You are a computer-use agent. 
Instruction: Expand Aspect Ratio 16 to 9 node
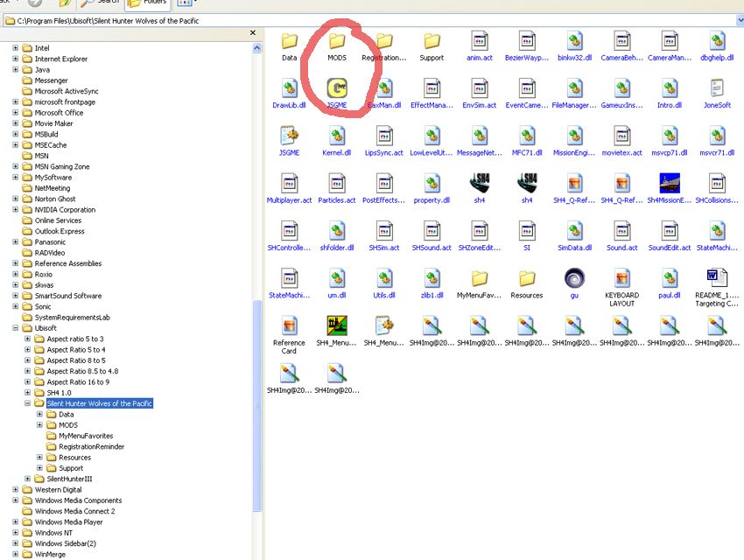coord(27,381)
